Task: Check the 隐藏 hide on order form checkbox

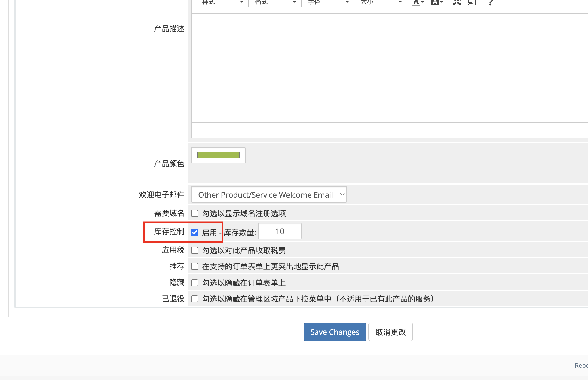Action: pyautogui.click(x=195, y=283)
